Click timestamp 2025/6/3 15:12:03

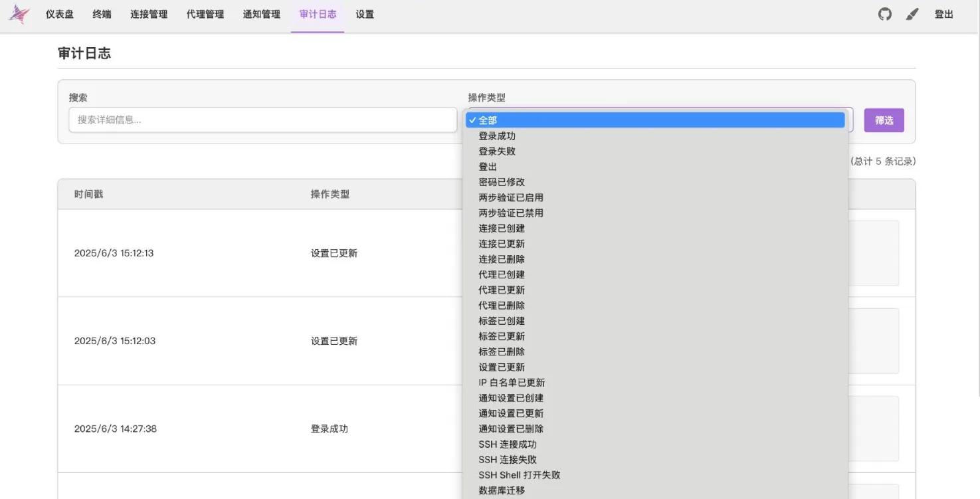click(x=115, y=341)
